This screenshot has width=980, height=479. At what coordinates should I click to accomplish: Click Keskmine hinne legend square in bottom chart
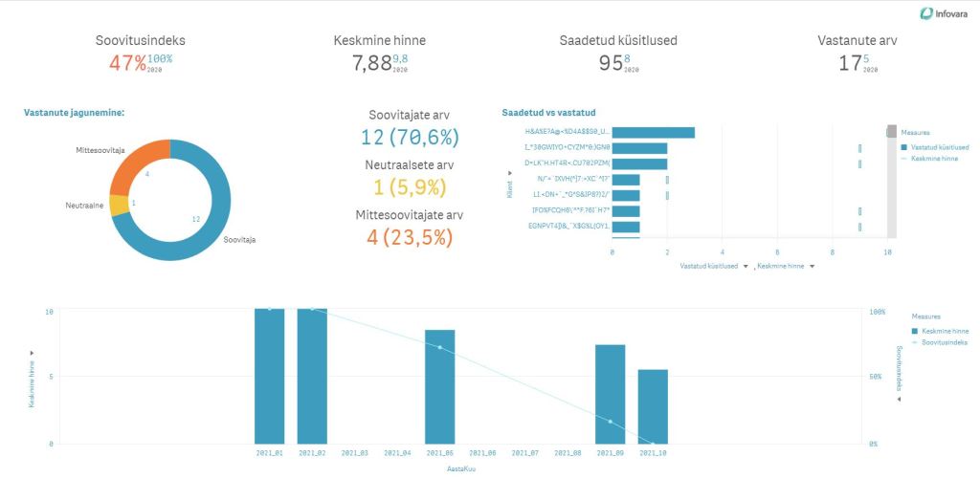pos(912,330)
